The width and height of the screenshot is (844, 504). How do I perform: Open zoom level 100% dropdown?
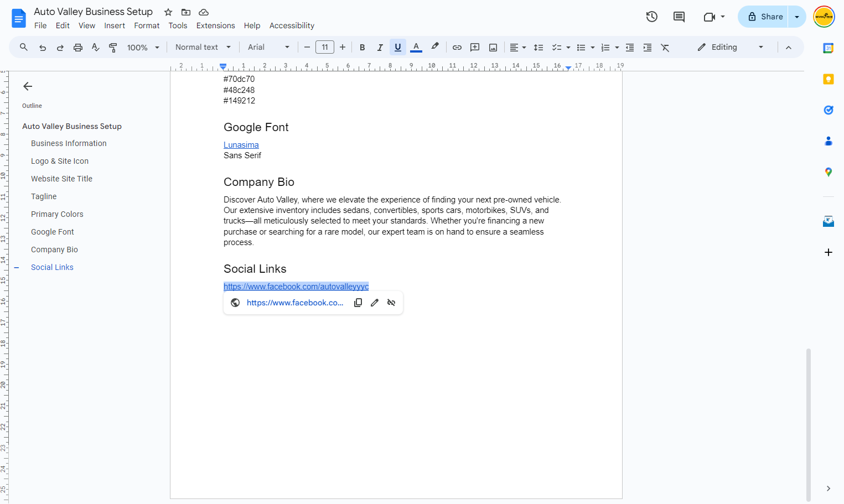tap(143, 48)
